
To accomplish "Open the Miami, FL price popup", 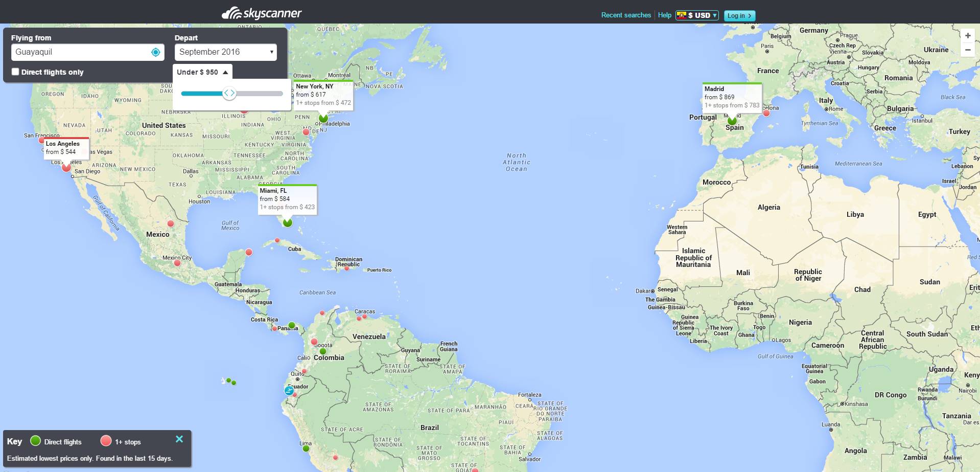I will coord(288,199).
